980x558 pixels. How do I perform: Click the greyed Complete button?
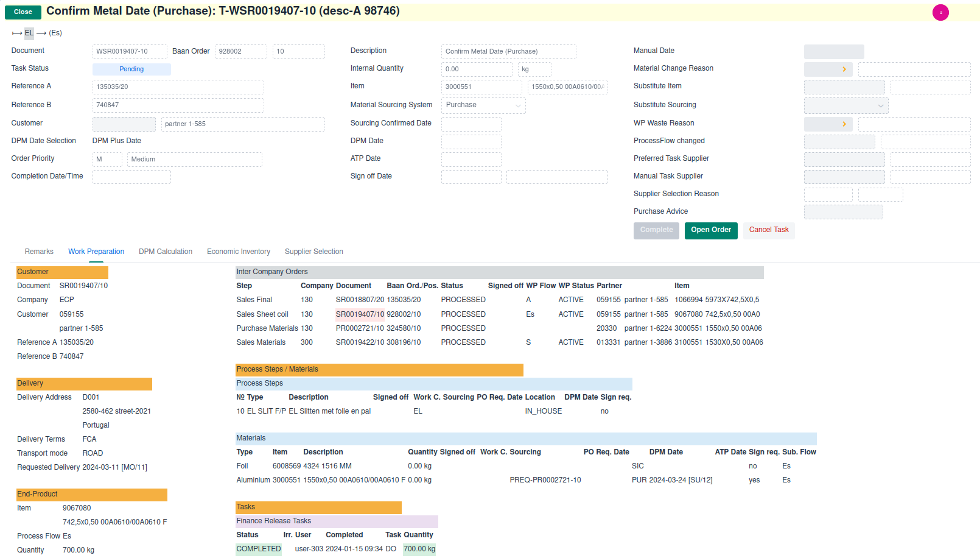pos(656,230)
